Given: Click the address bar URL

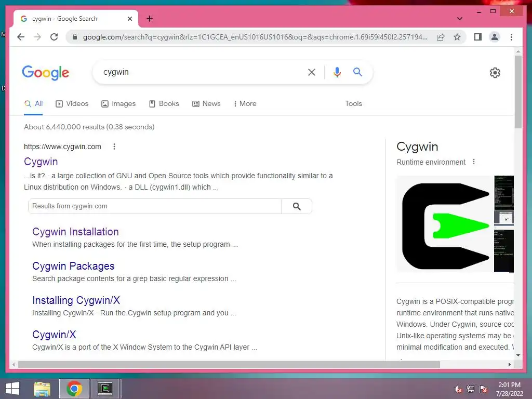Looking at the screenshot, I should (x=255, y=37).
